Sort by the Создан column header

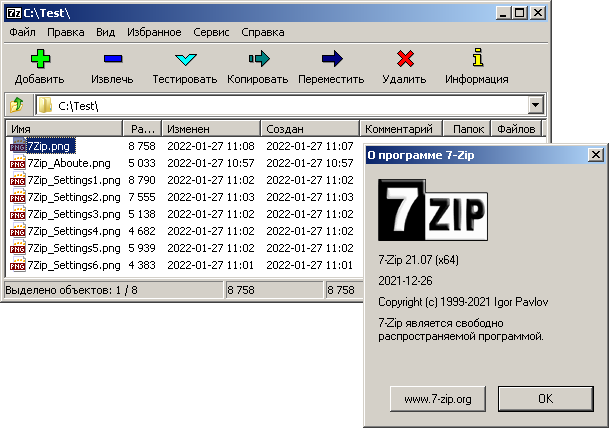pos(310,129)
